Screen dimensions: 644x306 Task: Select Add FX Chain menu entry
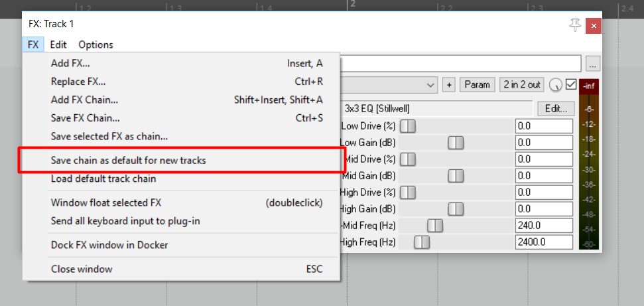(x=84, y=100)
